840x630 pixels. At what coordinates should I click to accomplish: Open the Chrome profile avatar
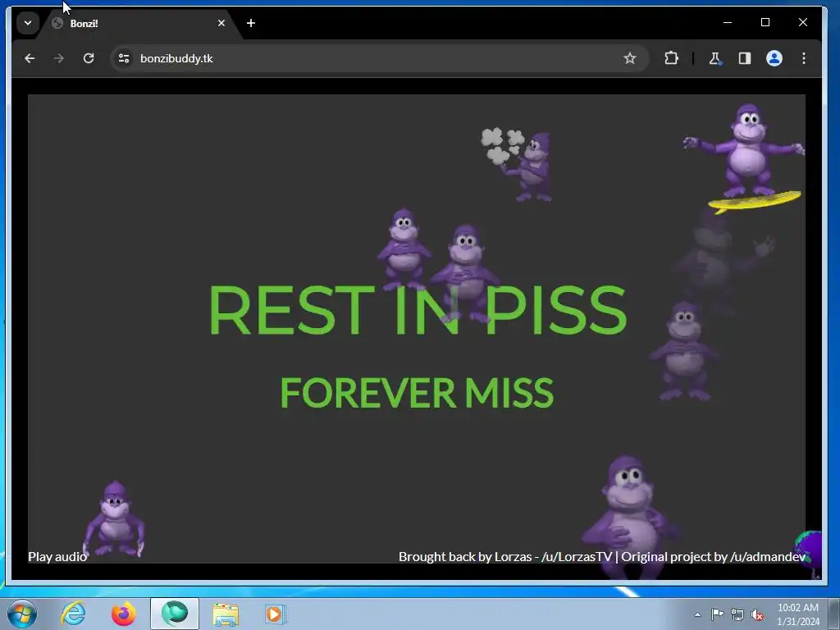[x=774, y=58]
